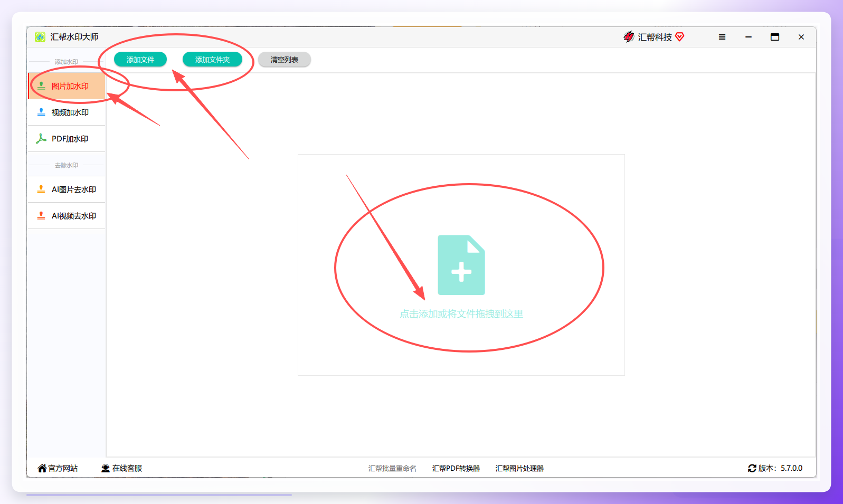
Task: Click the red stamp icon of AI视频去水印
Action: pos(41,216)
